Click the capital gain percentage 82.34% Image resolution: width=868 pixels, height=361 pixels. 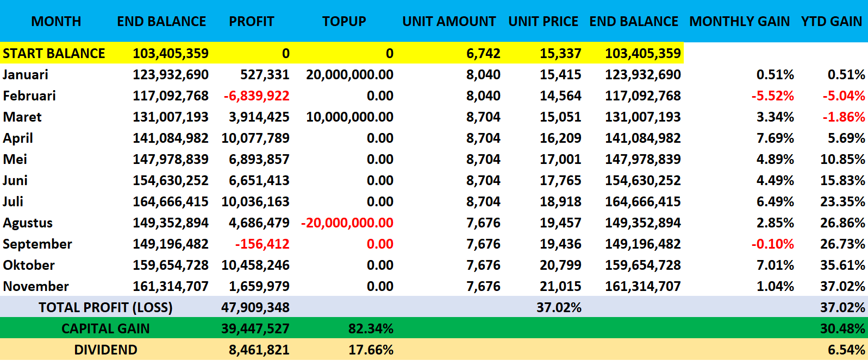coord(371,328)
